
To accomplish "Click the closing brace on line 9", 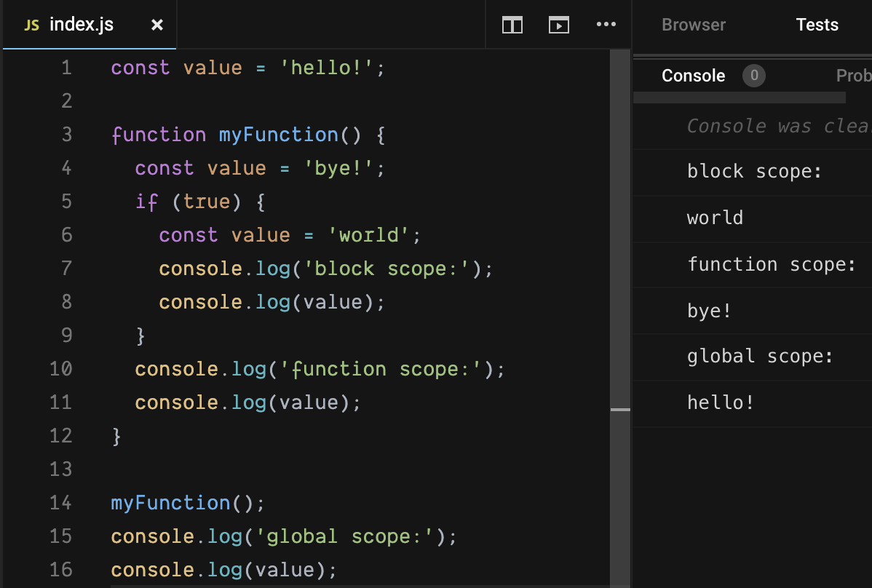I will pos(140,335).
